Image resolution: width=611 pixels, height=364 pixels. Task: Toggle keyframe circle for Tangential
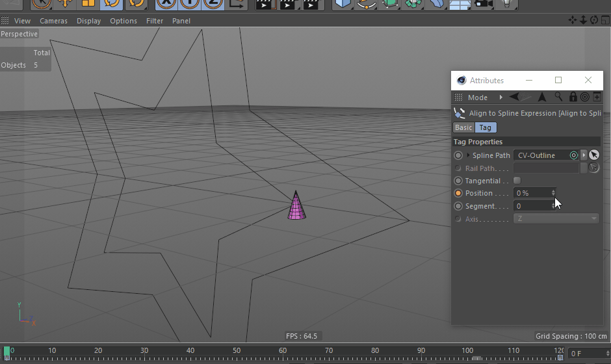(458, 181)
